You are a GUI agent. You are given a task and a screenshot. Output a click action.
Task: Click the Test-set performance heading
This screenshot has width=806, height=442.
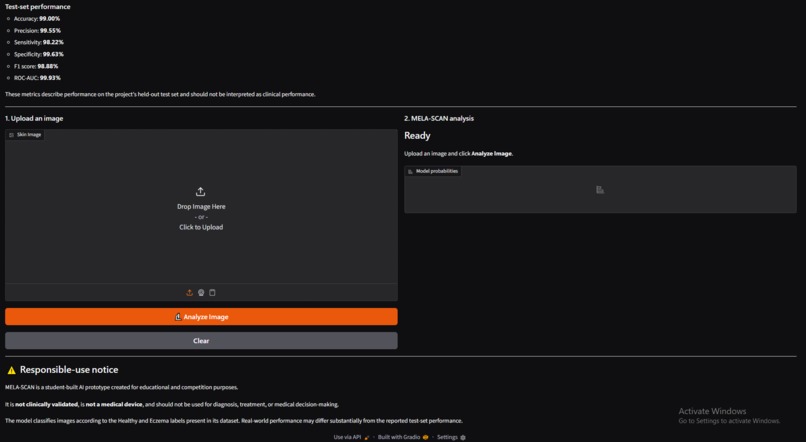point(38,7)
